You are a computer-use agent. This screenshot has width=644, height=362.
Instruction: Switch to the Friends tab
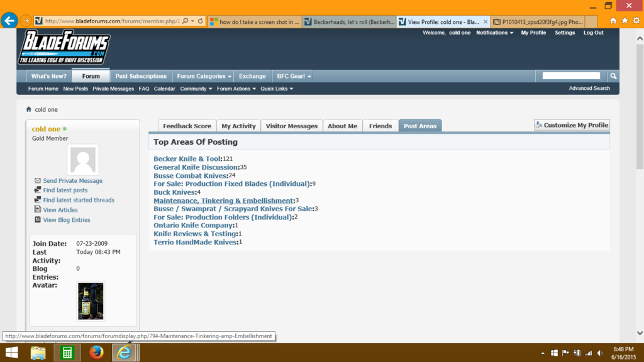(380, 126)
